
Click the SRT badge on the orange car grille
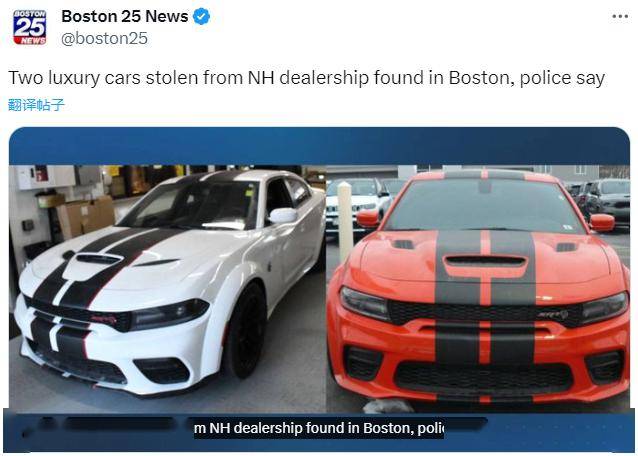click(x=552, y=314)
